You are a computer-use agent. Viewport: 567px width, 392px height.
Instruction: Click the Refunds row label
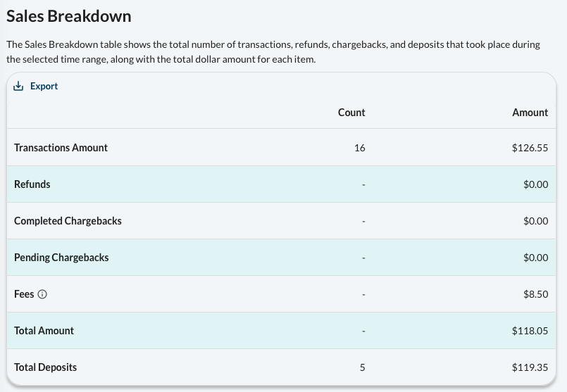pos(32,184)
